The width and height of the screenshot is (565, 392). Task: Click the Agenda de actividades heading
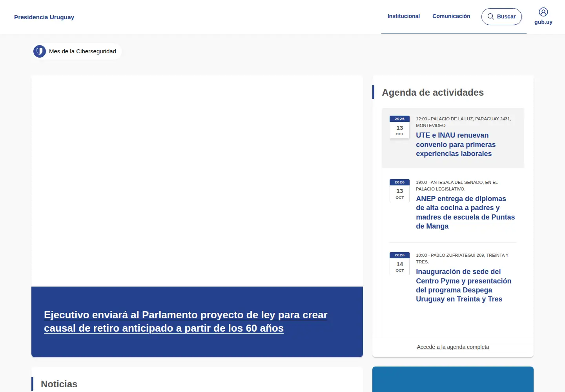433,93
